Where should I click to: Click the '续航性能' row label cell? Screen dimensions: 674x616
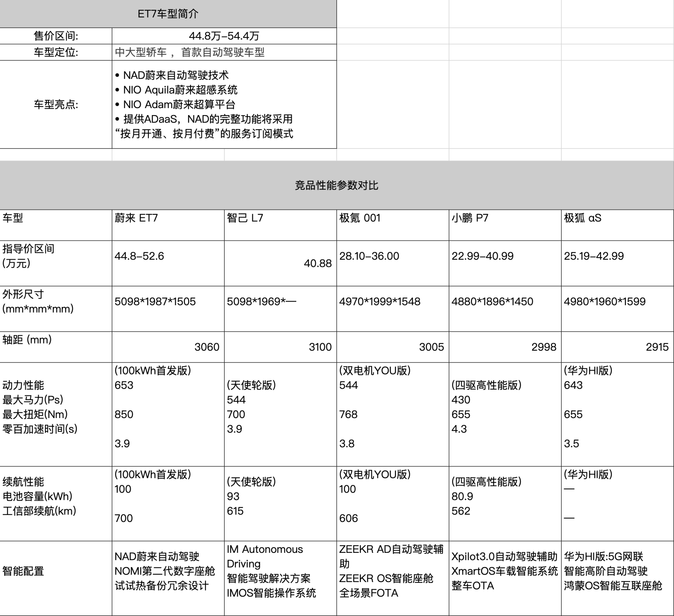(56, 504)
